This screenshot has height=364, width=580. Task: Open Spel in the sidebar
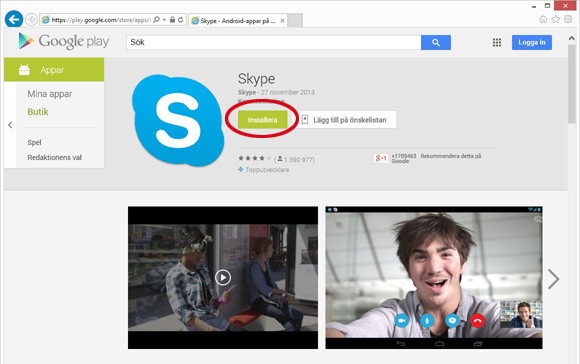34,142
